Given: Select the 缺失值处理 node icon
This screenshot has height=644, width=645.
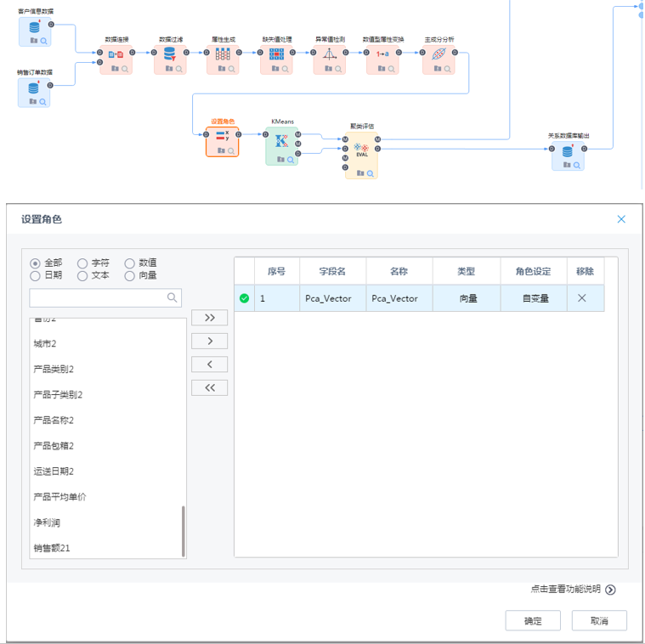Looking at the screenshot, I should pyautogui.click(x=276, y=54).
